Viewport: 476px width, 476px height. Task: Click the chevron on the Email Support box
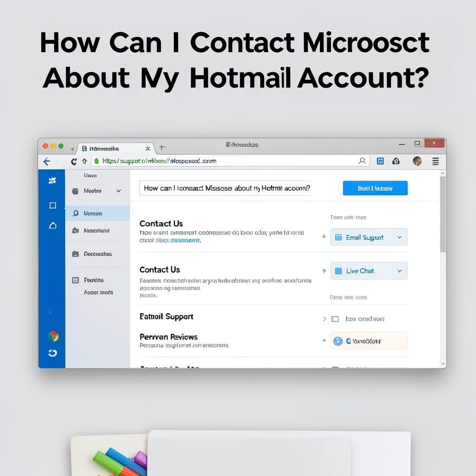click(x=399, y=238)
